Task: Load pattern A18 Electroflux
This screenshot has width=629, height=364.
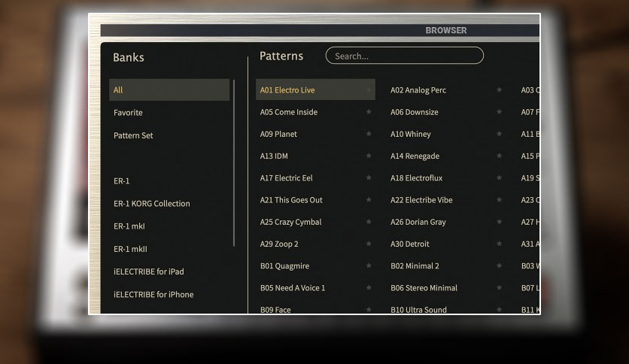Action: coord(416,177)
